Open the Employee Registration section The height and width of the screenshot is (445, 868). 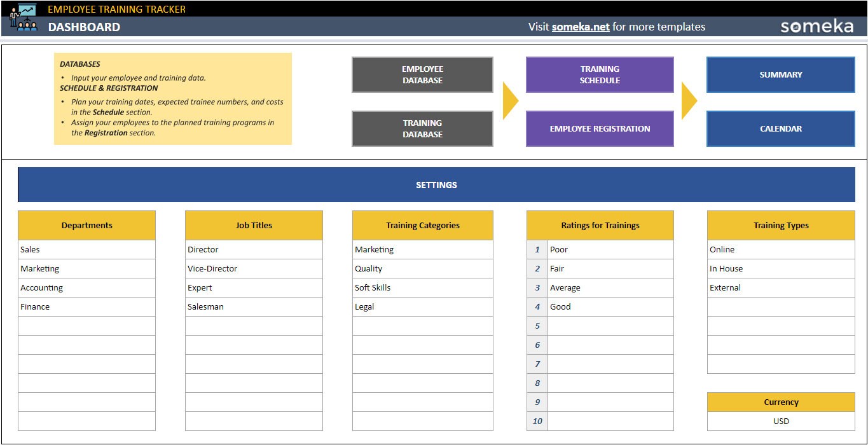tap(598, 128)
